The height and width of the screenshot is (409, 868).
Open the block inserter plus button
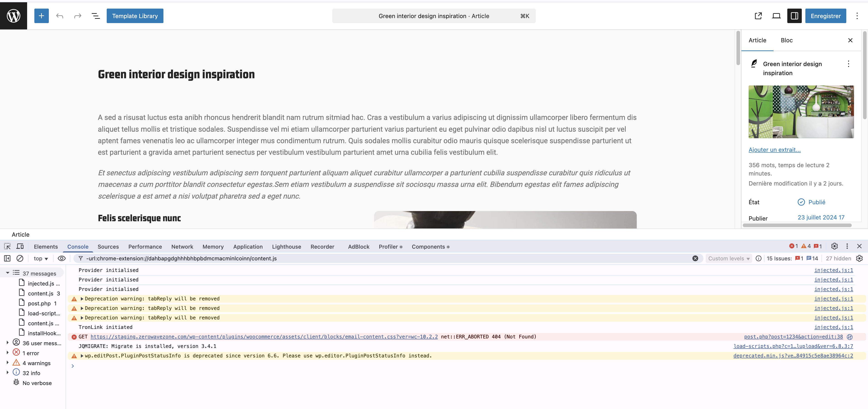pyautogui.click(x=41, y=16)
